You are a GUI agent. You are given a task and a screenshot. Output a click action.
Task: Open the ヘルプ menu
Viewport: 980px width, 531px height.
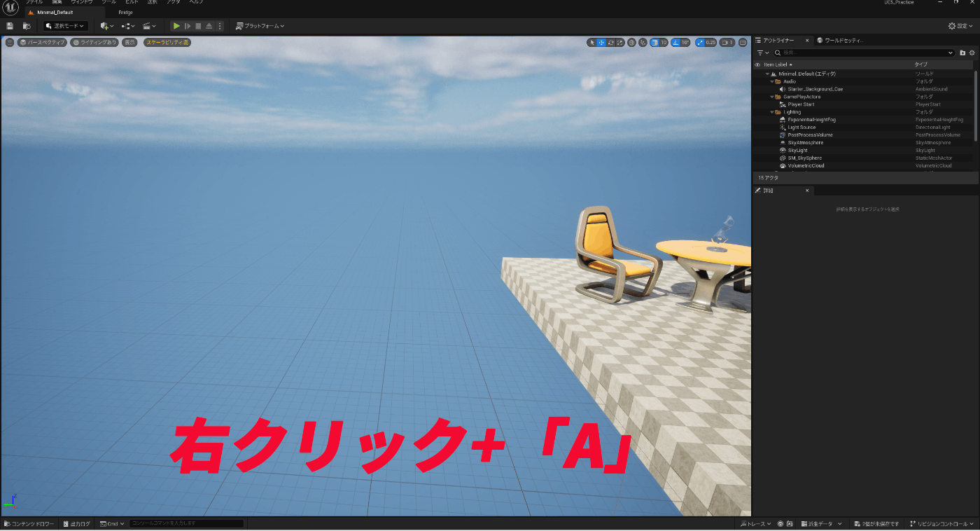pos(195,2)
